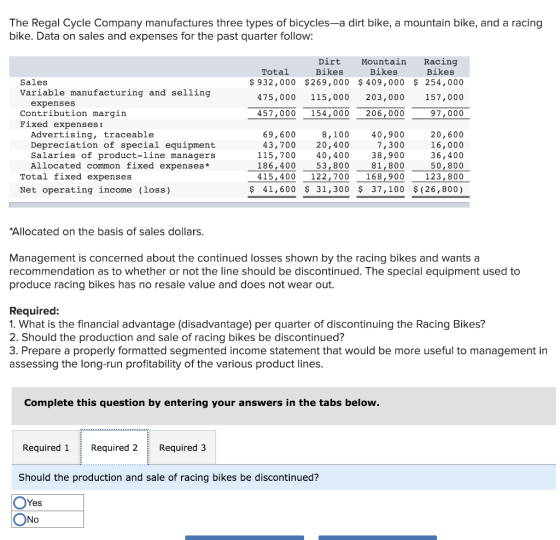Image resolution: width=560 pixels, height=540 pixels.
Task: Click the Allocated on basis of sales dollars footnote
Action: point(106,232)
